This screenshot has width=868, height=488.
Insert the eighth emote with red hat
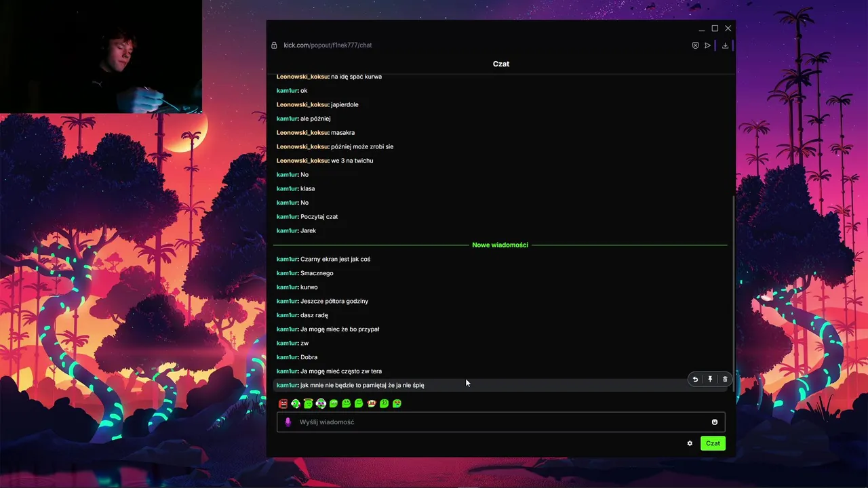[372, 403]
